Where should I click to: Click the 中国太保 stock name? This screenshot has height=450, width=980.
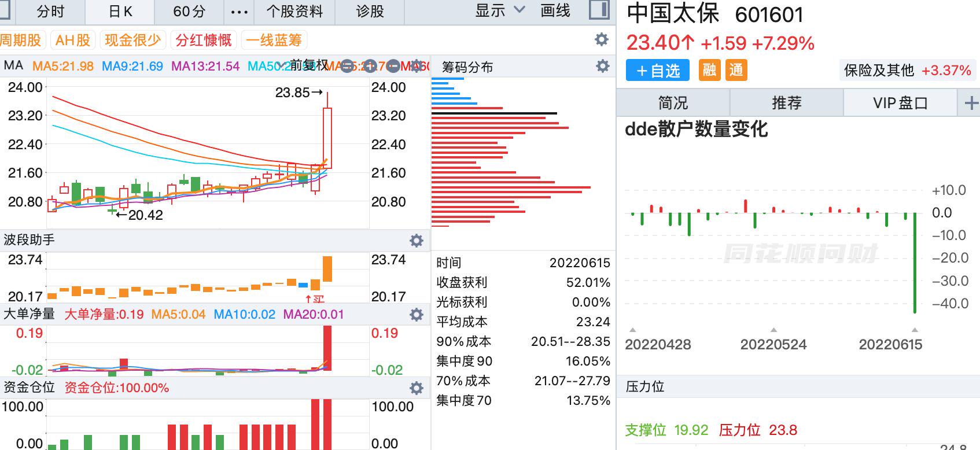pos(673,13)
